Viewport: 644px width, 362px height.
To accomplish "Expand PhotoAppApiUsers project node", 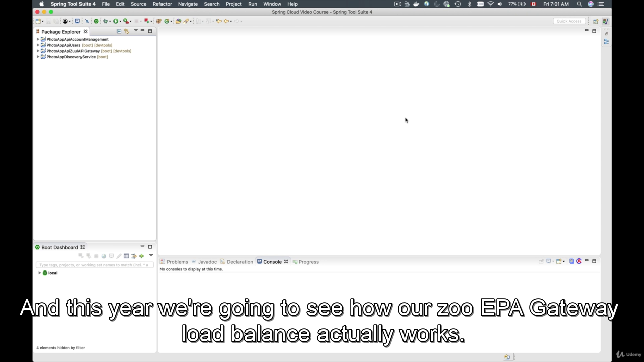I will [x=38, y=45].
